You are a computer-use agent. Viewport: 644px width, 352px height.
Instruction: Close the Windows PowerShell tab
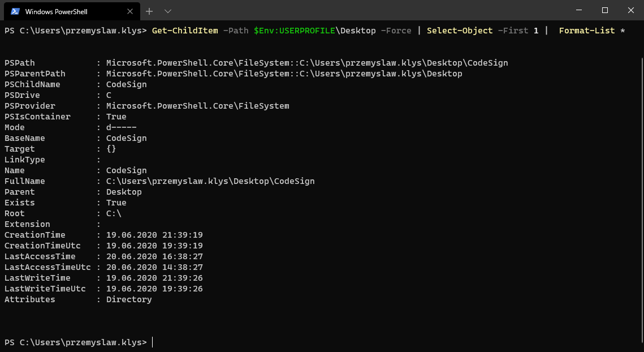pyautogui.click(x=129, y=11)
